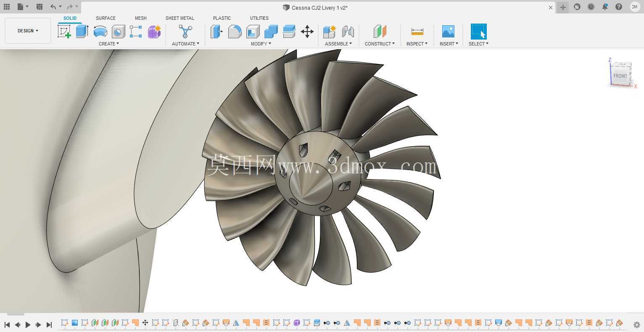
Task: Click the Automate tool icon
Action: tap(185, 32)
